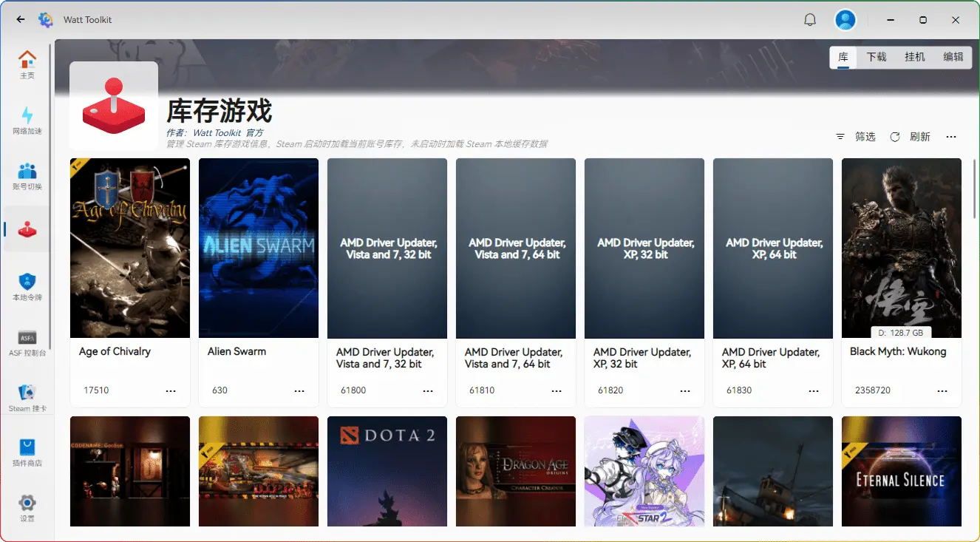Open the notifications bell
This screenshot has height=542, width=980.
810,20
